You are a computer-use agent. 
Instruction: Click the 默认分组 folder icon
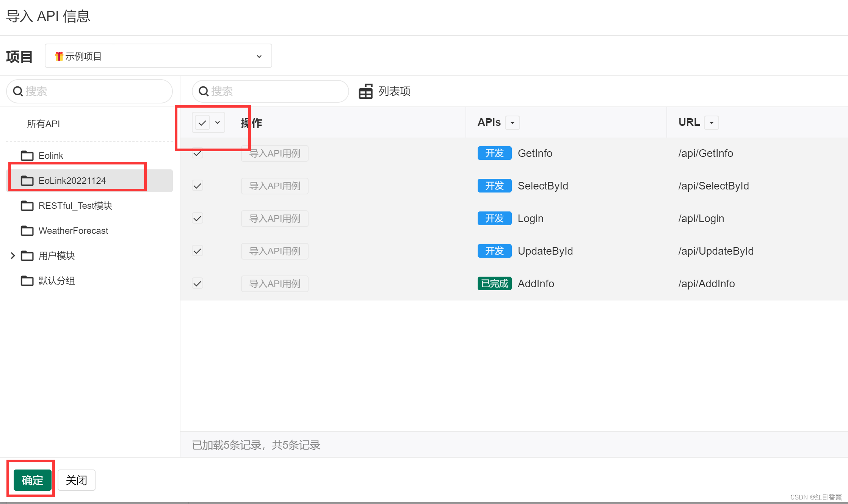point(27,281)
